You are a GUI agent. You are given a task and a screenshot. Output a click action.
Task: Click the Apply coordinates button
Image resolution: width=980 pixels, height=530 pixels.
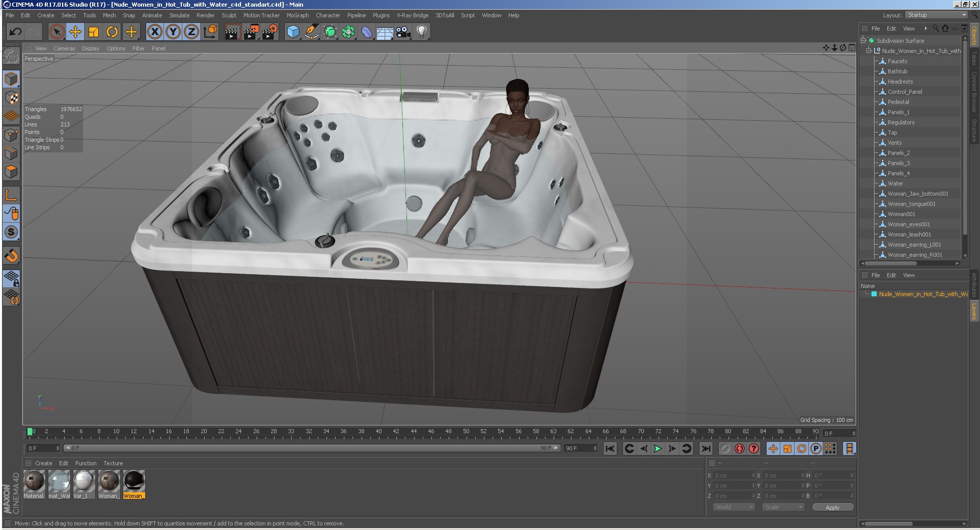832,507
